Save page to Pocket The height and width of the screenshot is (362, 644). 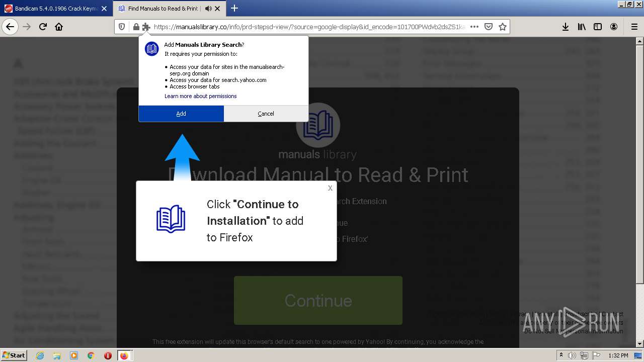(x=489, y=27)
